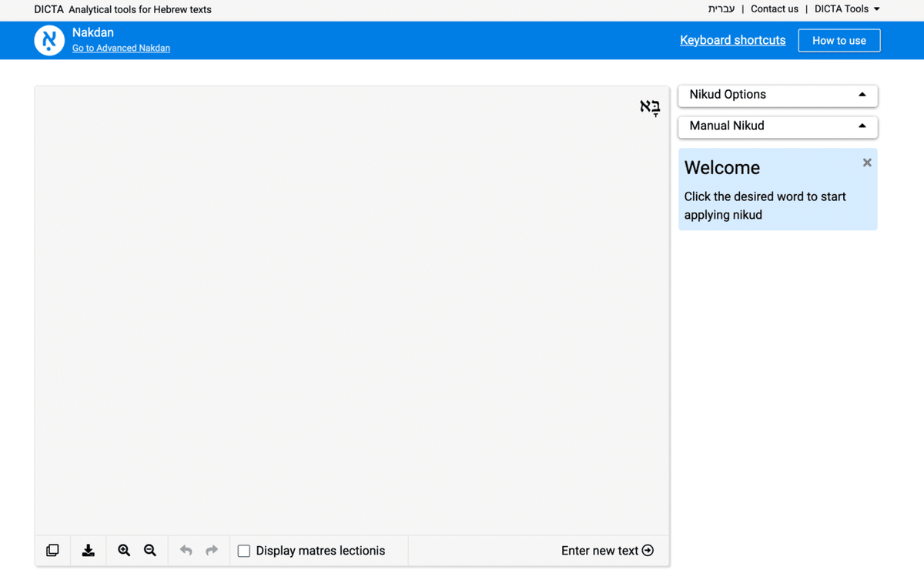Screen dimensions: 924x580
Task: Switch the site language to Hebrew (עברית)
Action: [x=721, y=9]
